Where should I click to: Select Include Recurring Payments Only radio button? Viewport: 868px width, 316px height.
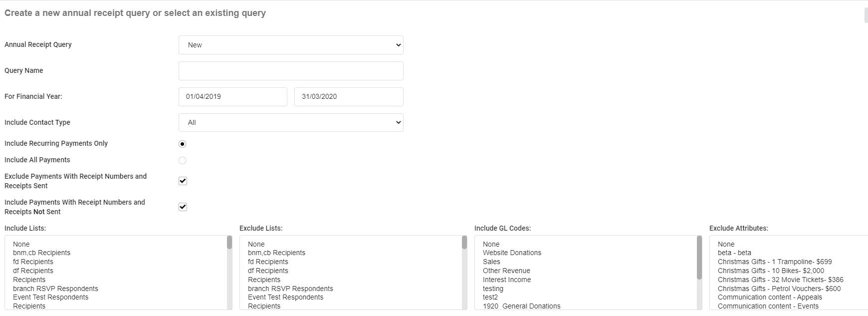[183, 144]
